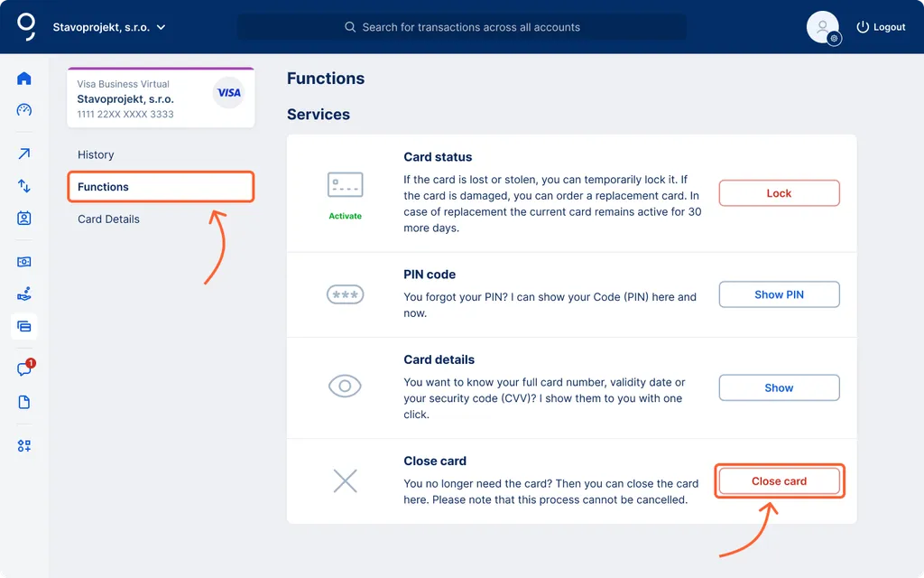Open the user profile avatar menu
This screenshot has height=578, width=924.
tap(823, 27)
